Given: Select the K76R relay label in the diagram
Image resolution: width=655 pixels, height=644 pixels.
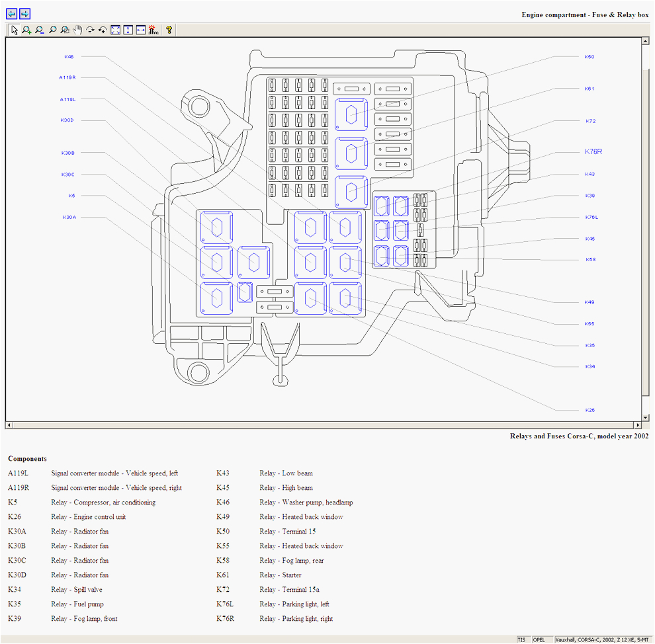Looking at the screenshot, I should tap(592, 151).
